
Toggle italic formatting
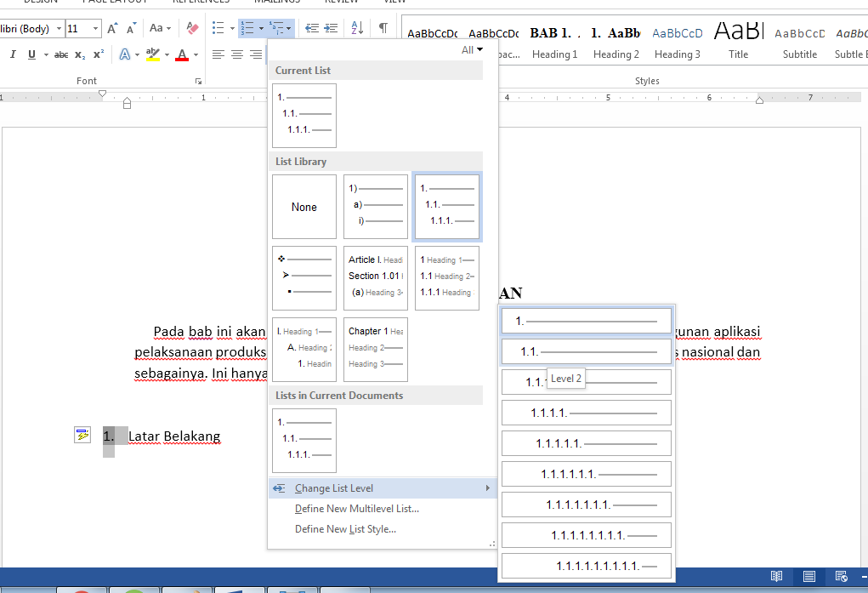click(x=14, y=54)
